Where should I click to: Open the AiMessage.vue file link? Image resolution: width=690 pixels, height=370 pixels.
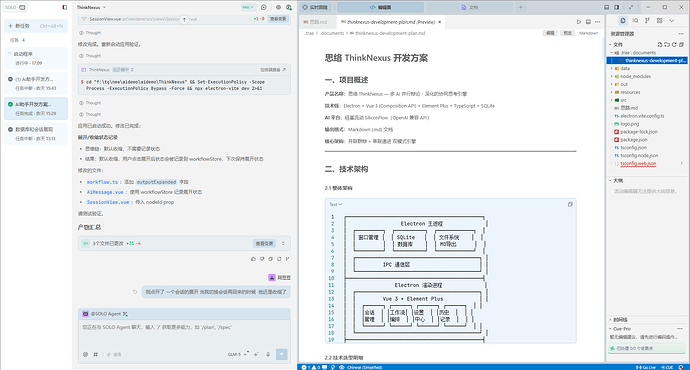(x=105, y=192)
